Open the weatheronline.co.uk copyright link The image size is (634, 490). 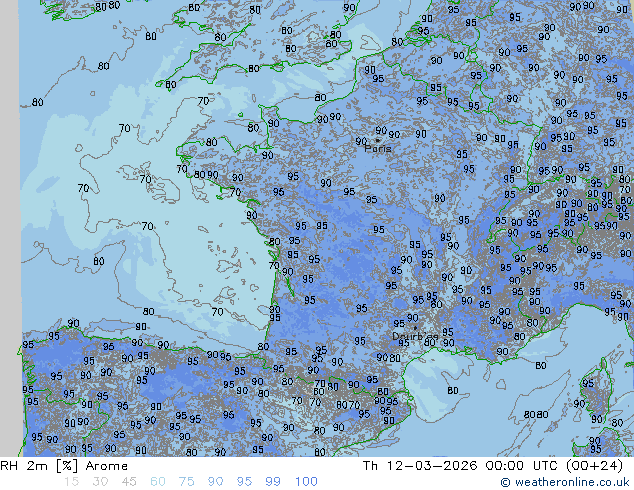pyautogui.click(x=565, y=482)
